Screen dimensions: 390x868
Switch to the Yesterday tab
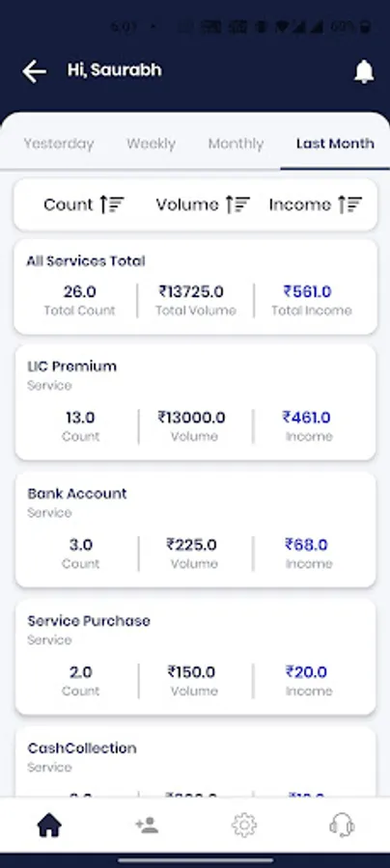coord(59,144)
